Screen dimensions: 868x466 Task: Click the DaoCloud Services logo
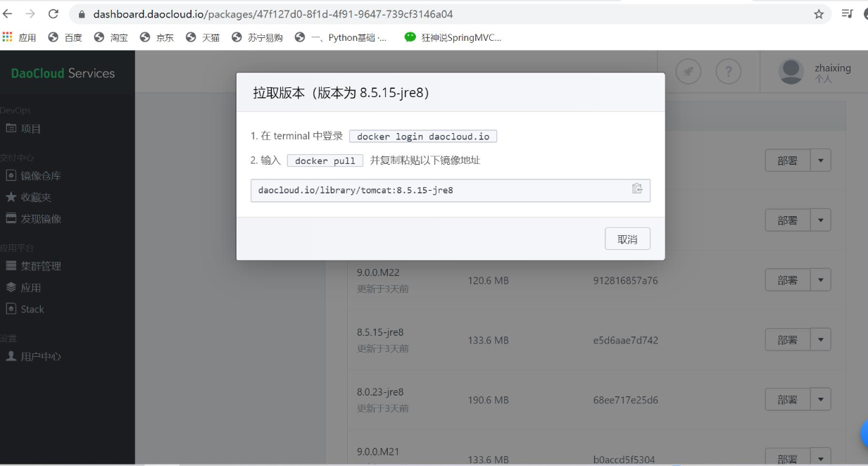click(x=63, y=73)
